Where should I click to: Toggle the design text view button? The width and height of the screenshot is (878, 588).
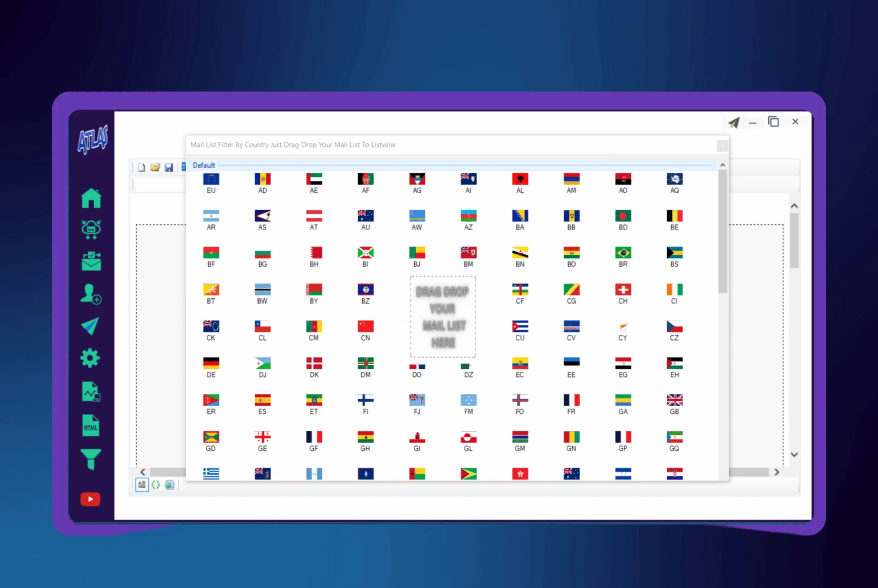pyautogui.click(x=142, y=485)
